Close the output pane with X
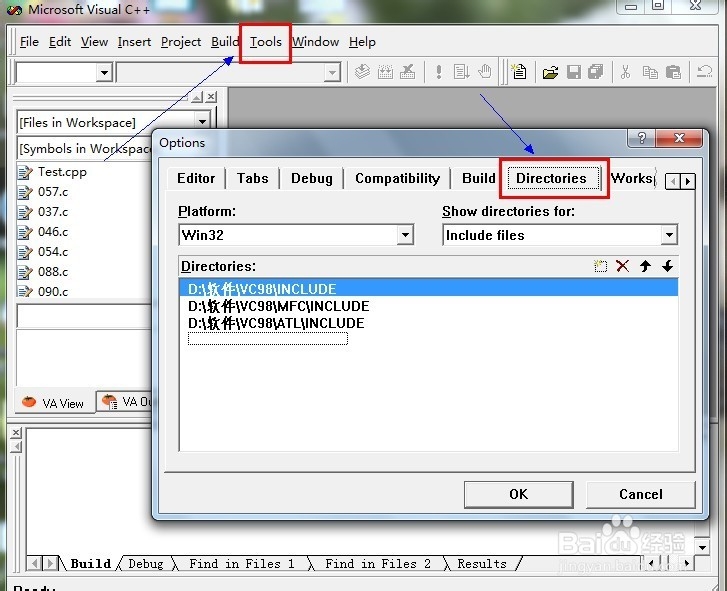727x591 pixels. pos(16,432)
